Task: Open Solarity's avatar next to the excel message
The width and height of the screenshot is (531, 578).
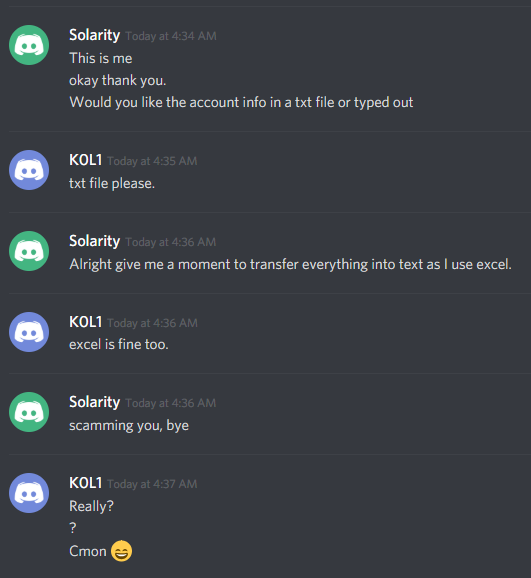Action: (29, 251)
